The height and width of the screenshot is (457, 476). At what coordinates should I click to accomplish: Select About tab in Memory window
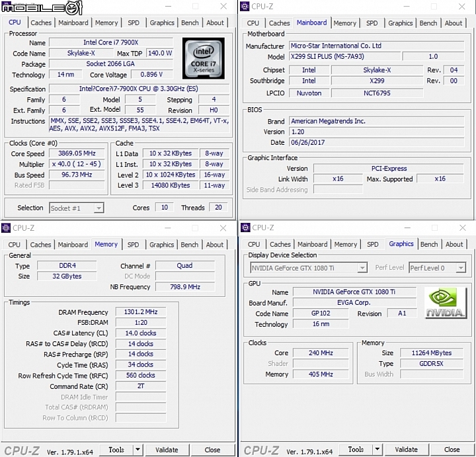(x=215, y=245)
